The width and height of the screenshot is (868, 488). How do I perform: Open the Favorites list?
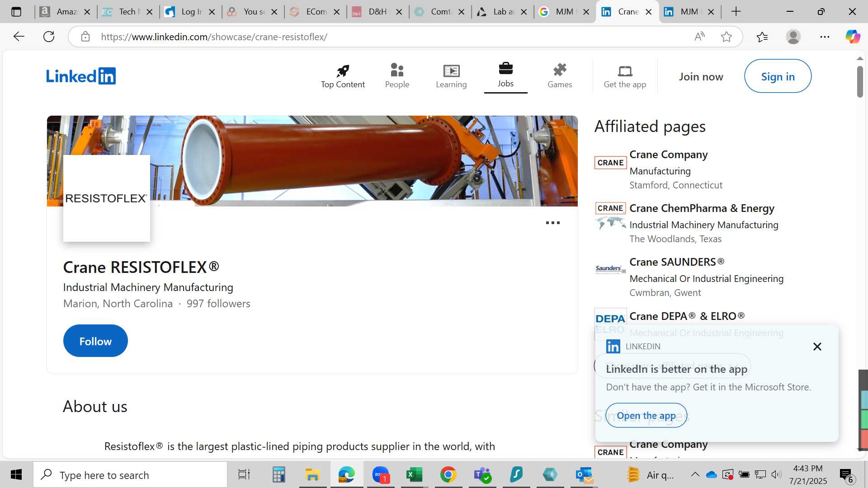click(x=762, y=37)
